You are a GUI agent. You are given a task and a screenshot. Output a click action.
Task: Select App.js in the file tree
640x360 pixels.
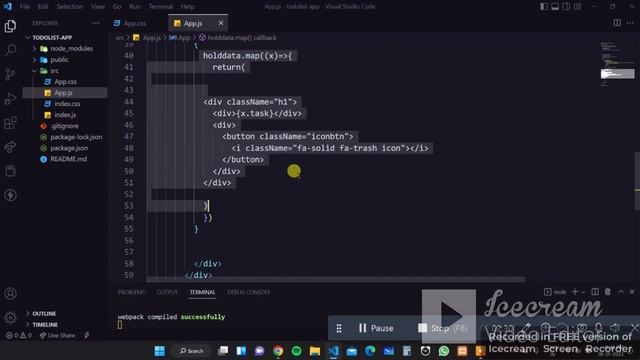click(63, 93)
